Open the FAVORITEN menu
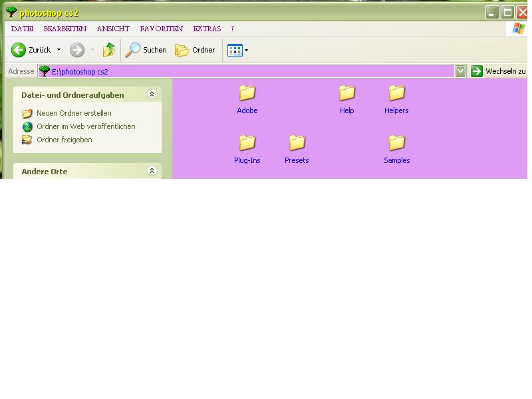 point(161,29)
